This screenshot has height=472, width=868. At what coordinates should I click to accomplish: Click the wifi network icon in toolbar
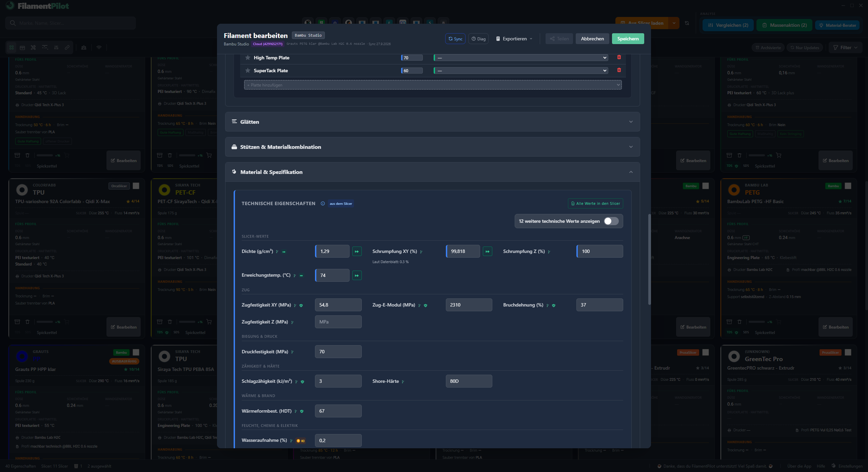(x=99, y=47)
